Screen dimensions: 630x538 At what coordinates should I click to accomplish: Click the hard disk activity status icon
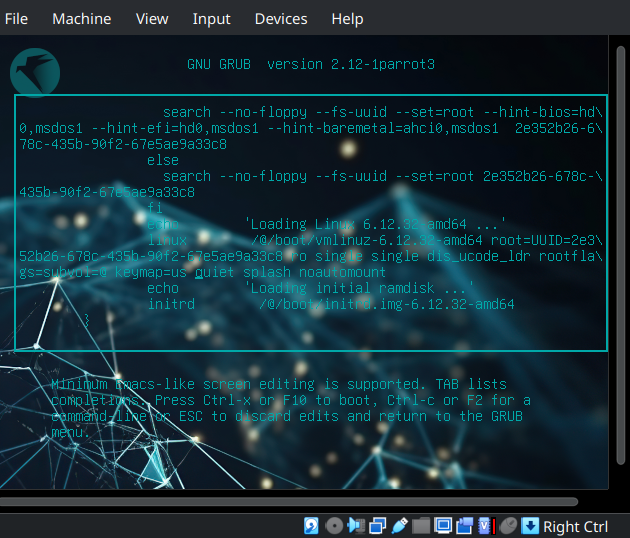click(x=311, y=526)
